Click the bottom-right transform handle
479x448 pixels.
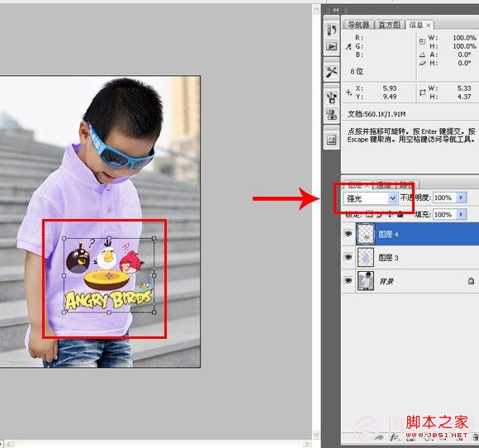click(x=154, y=312)
